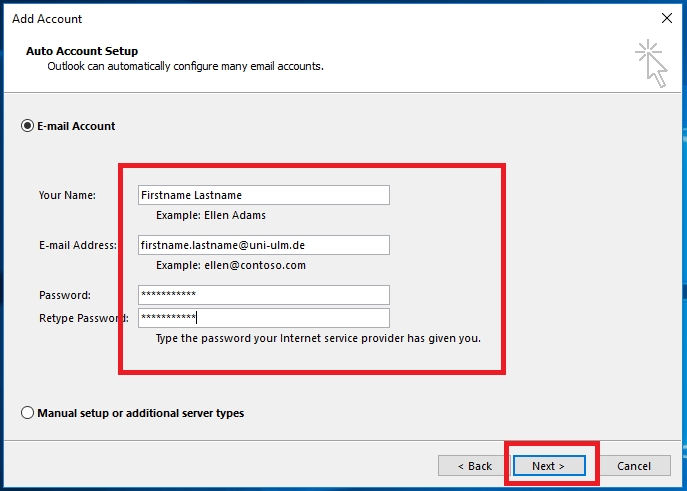Continue with the Next button
The height and width of the screenshot is (491, 687).
tap(549, 466)
